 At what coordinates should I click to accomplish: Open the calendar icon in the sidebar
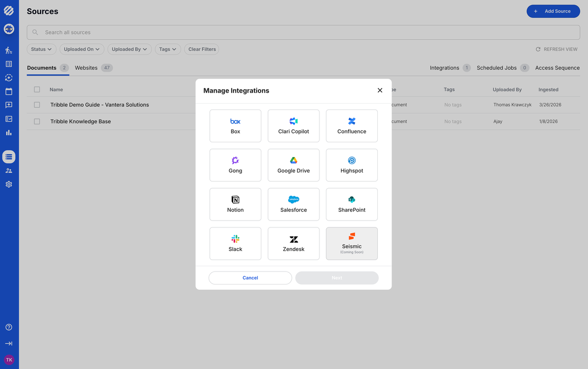point(9,91)
